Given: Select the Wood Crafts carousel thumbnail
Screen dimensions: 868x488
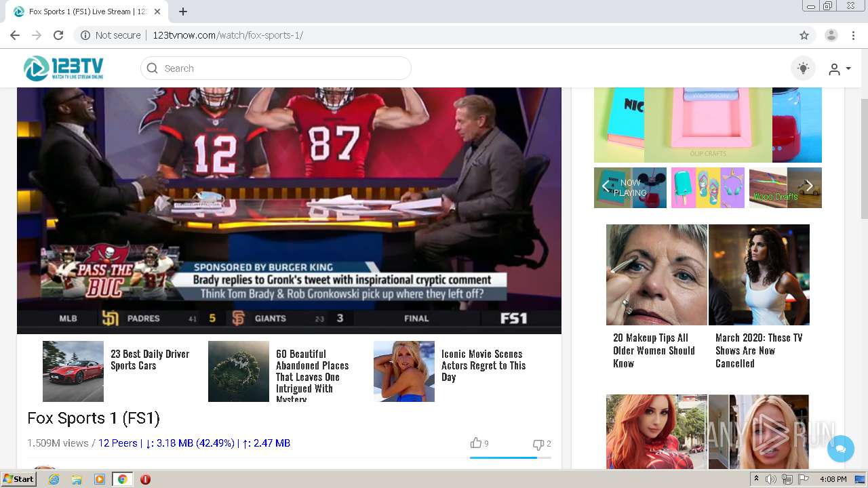Looking at the screenshot, I should pyautogui.click(x=785, y=188).
